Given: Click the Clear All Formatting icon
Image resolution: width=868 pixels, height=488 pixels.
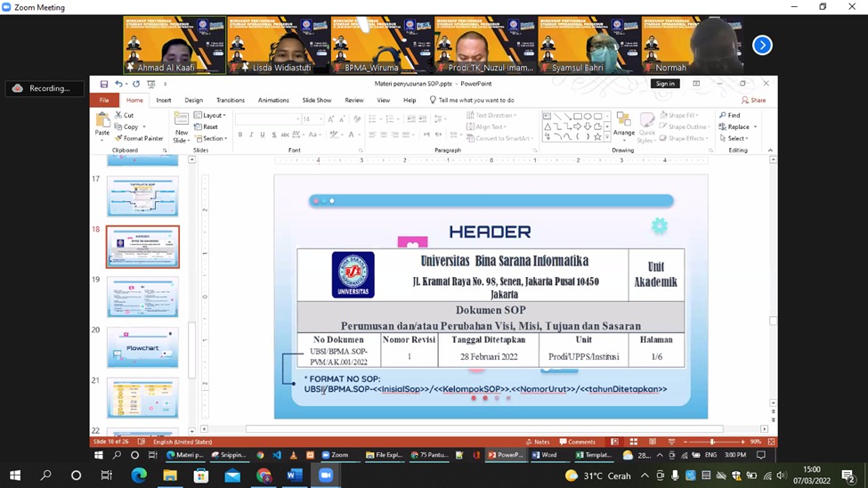Looking at the screenshot, I should pyautogui.click(x=357, y=119).
